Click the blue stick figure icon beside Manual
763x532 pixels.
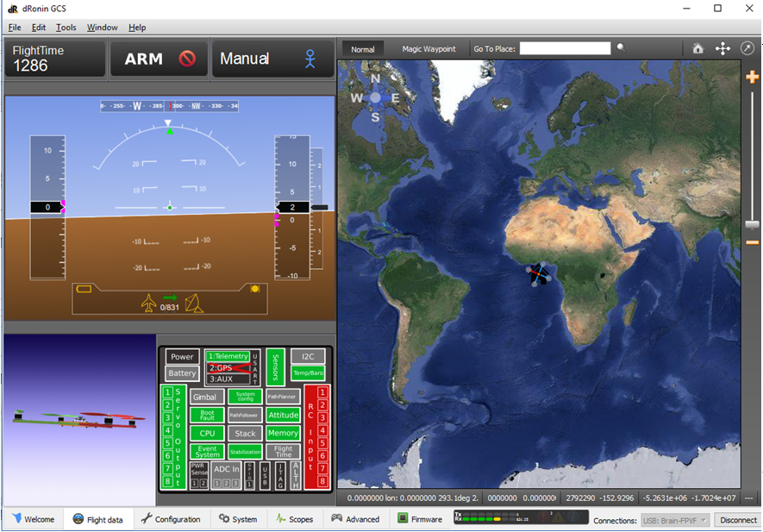[x=310, y=59]
